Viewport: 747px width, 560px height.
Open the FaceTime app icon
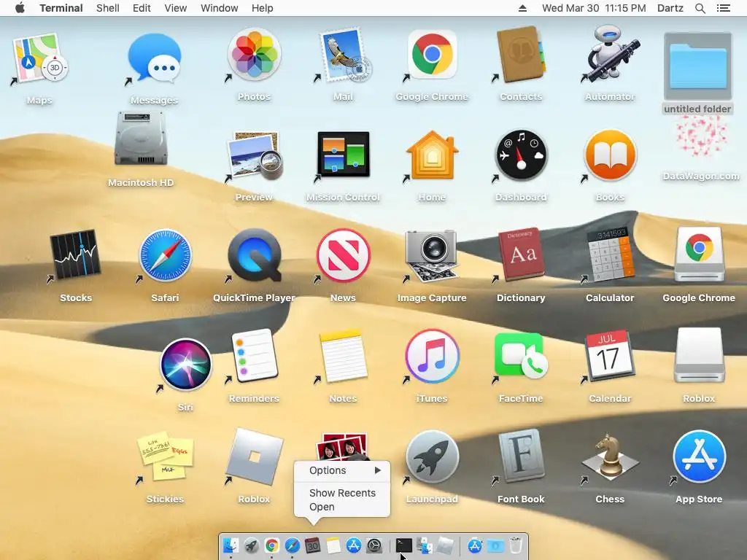[x=521, y=356]
